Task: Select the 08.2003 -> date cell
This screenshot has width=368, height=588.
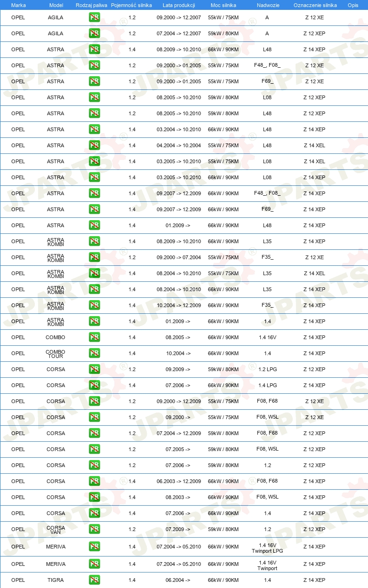Action: coord(178,497)
